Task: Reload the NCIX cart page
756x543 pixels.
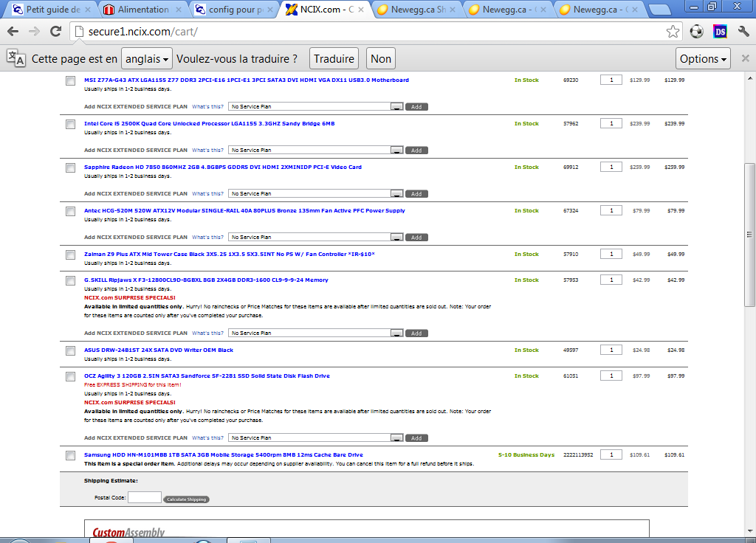Action: pyautogui.click(x=55, y=32)
